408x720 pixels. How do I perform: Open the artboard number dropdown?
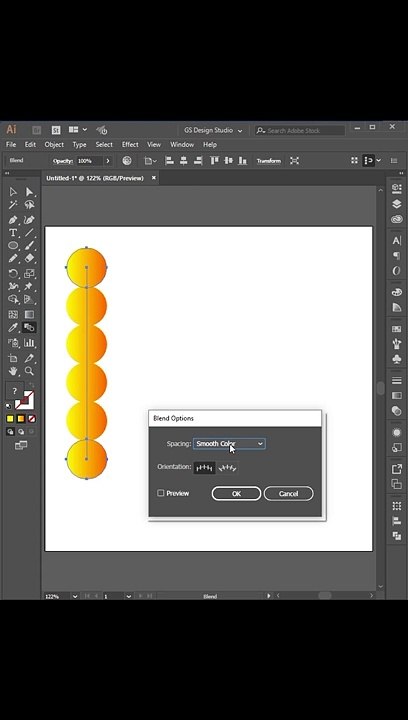[x=129, y=596]
